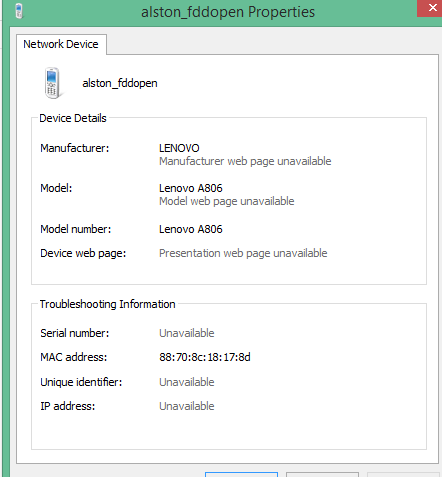Click the Model web page unavailable text

click(227, 201)
